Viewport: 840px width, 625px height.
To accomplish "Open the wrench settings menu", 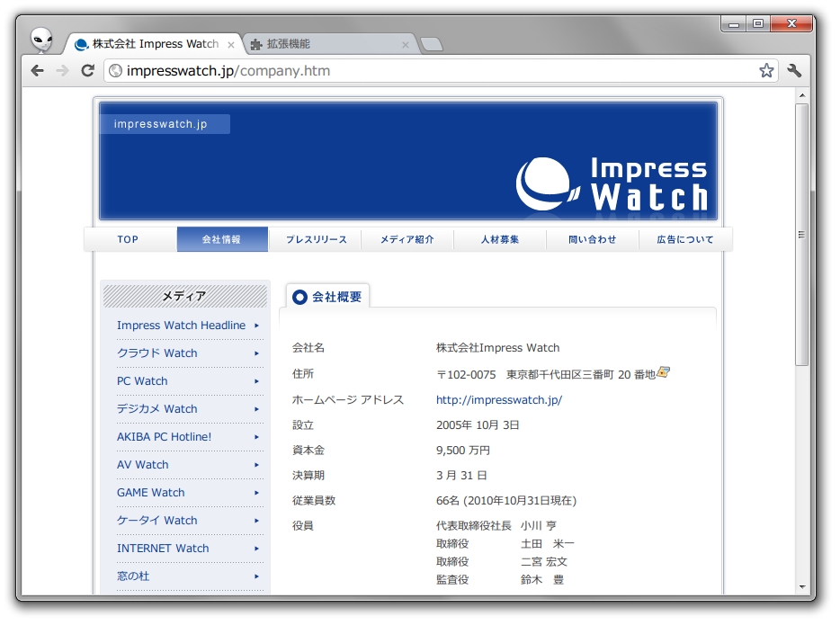I will [x=794, y=71].
